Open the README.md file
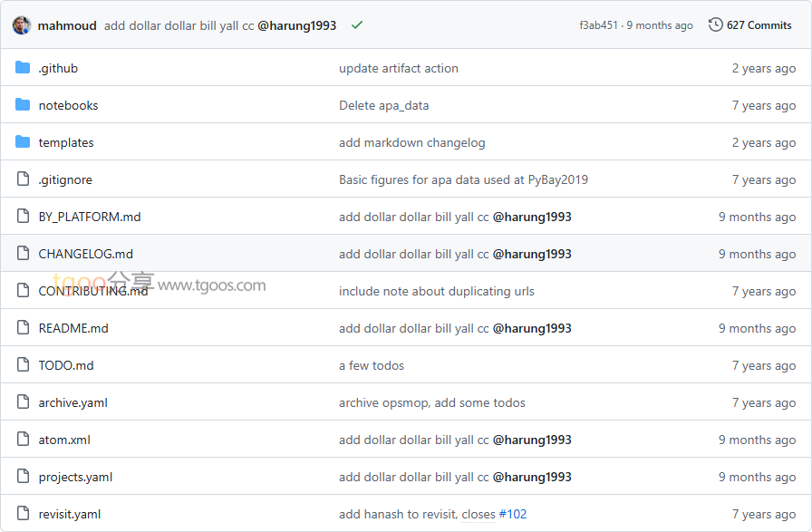The image size is (812, 532). [73, 328]
